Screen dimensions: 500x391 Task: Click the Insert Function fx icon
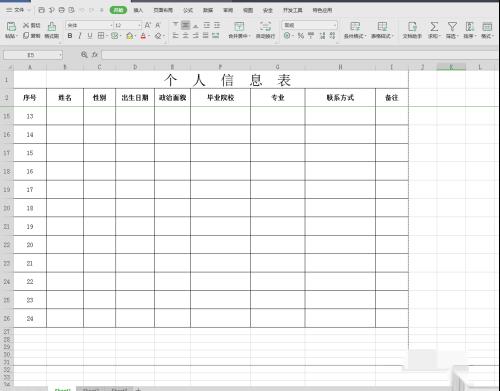95,55
